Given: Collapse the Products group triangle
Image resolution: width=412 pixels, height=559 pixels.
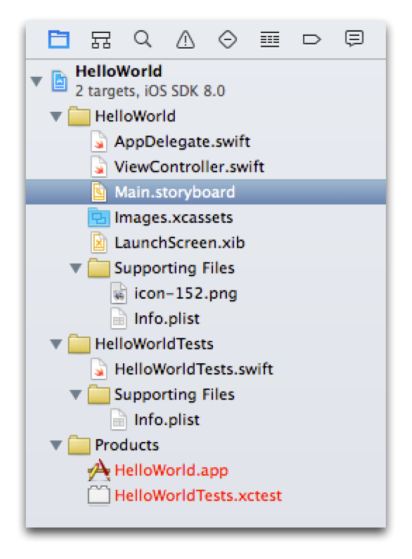Looking at the screenshot, I should pyautogui.click(x=56, y=445).
